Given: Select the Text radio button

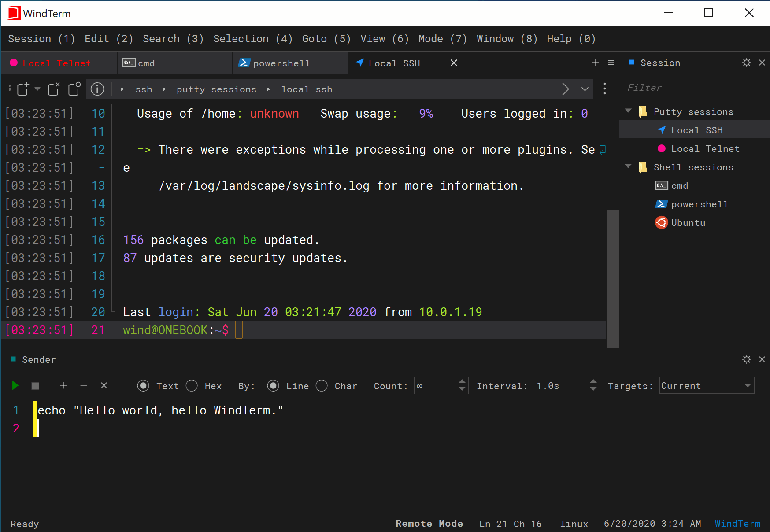Looking at the screenshot, I should click(x=143, y=386).
